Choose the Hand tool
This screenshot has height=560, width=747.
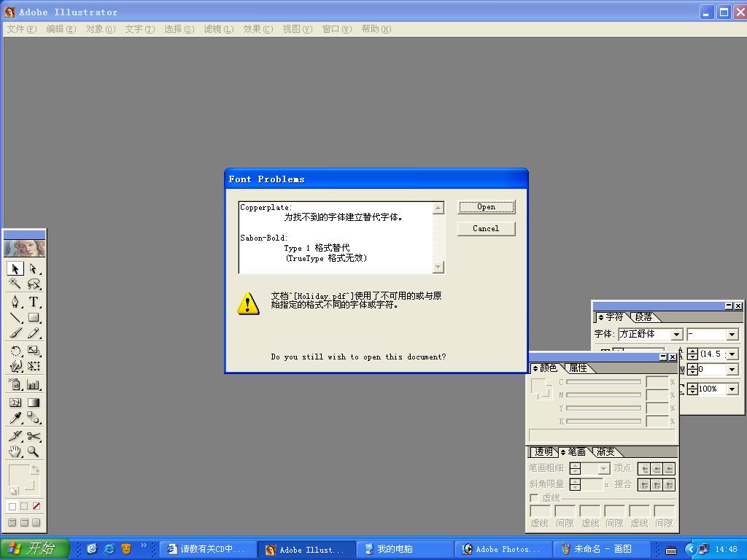(x=15, y=451)
